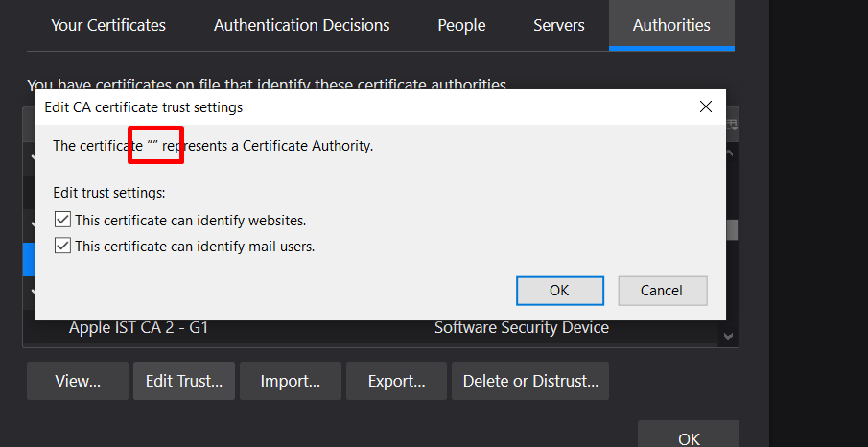868x447 pixels.
Task: Click the View... button
Action: [78, 381]
